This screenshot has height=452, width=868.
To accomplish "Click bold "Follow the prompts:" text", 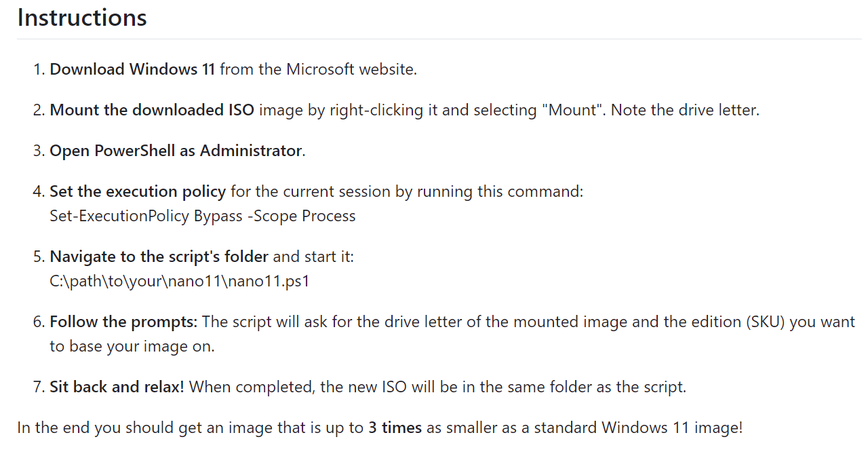I will tap(124, 322).
